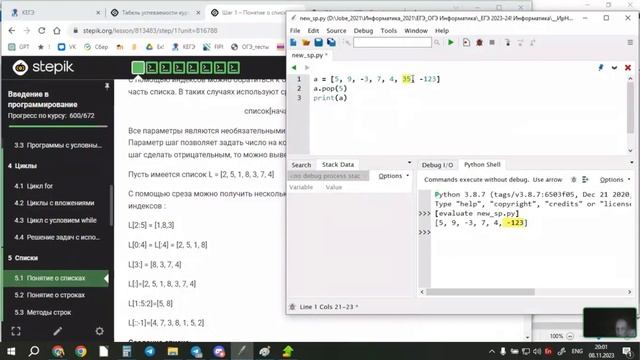
Task: Open the Tools menu in Wing
Action: point(389,31)
